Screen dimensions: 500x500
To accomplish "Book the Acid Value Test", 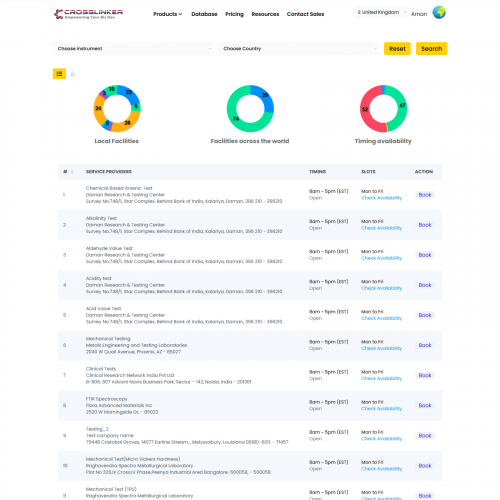I will click(x=425, y=315).
